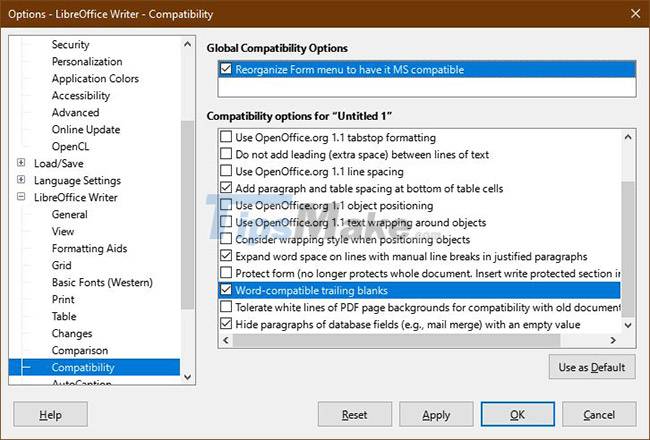Select Accessibility in the tree
This screenshot has height=440, width=650.
pos(81,95)
